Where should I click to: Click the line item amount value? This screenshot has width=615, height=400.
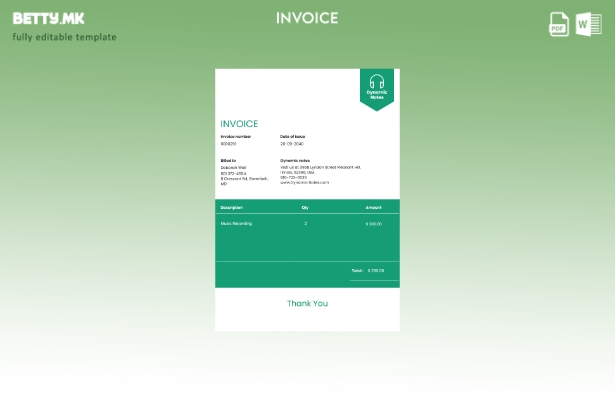click(373, 224)
